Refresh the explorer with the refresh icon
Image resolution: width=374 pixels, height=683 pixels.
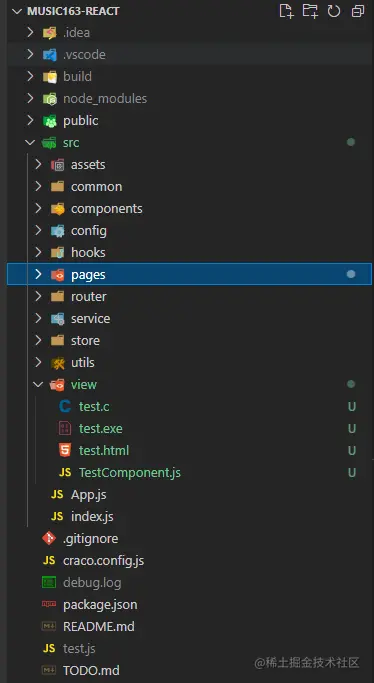334,11
